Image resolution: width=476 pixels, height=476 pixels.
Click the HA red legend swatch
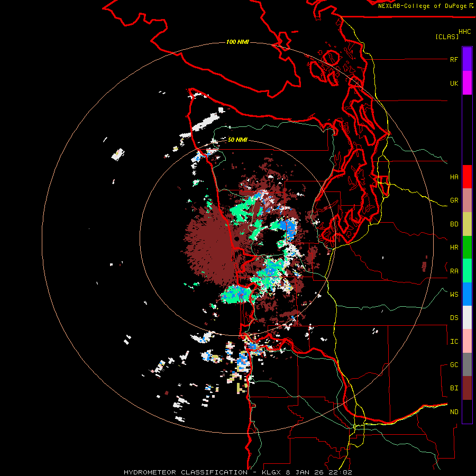tap(467, 177)
